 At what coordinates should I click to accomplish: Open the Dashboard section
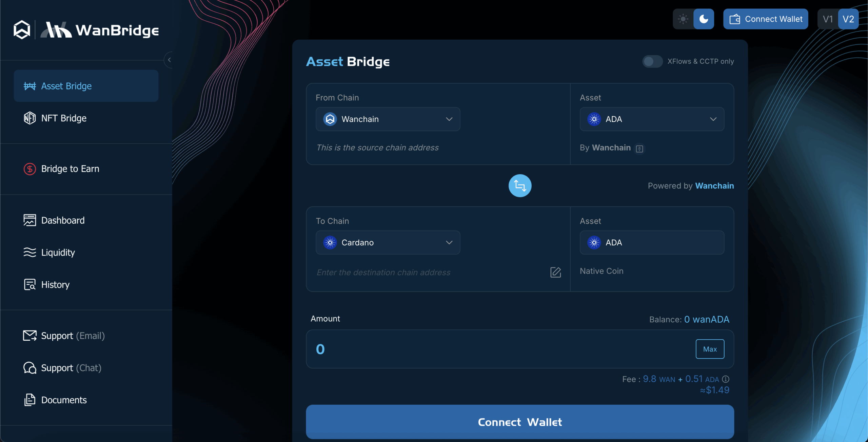pos(63,220)
